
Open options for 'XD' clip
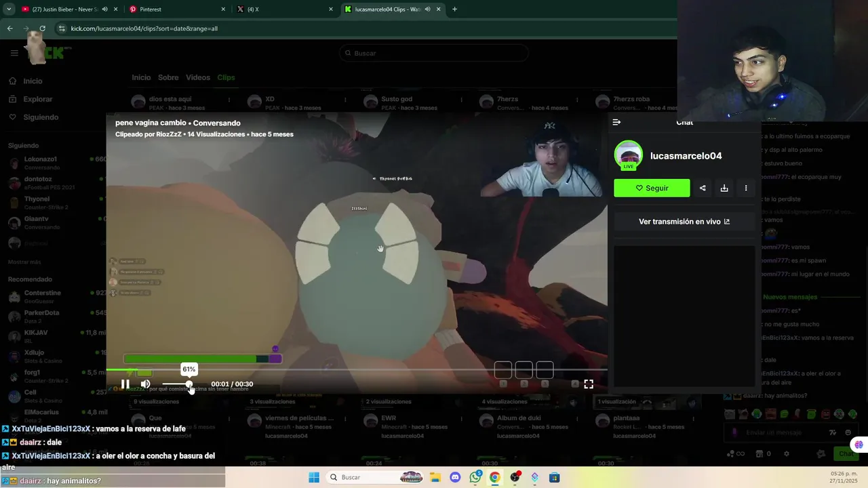point(345,100)
